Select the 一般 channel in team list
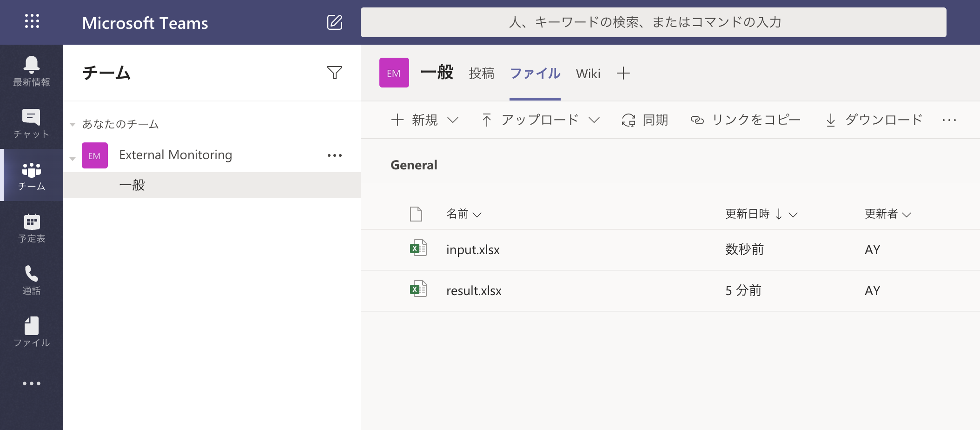 [212, 185]
